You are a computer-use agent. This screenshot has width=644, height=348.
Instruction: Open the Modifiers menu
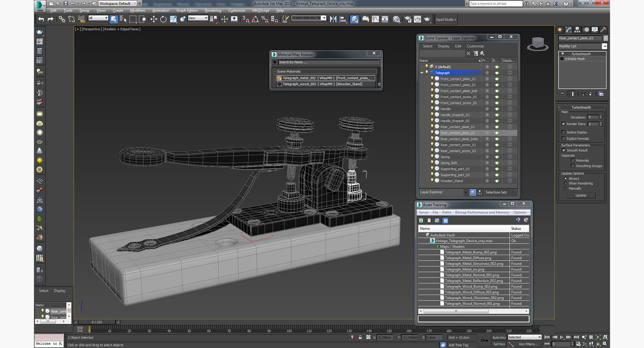click(x=138, y=10)
